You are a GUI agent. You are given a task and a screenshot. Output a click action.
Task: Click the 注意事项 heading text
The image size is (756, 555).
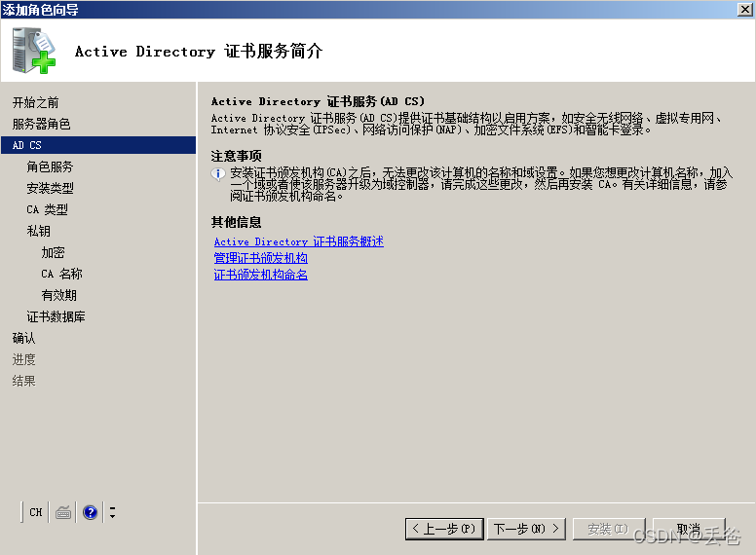point(236,156)
